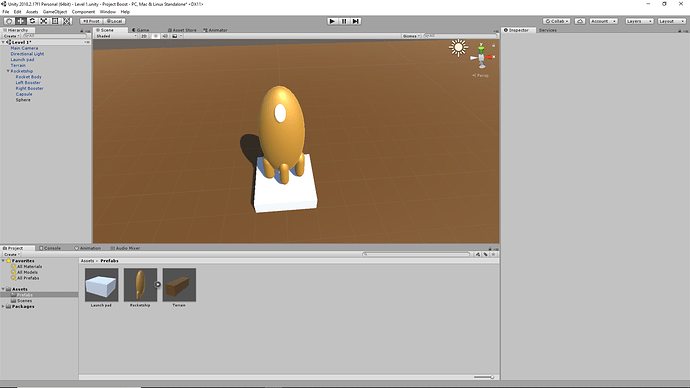Open the Account dropdown
The image size is (690, 388).
(603, 21)
